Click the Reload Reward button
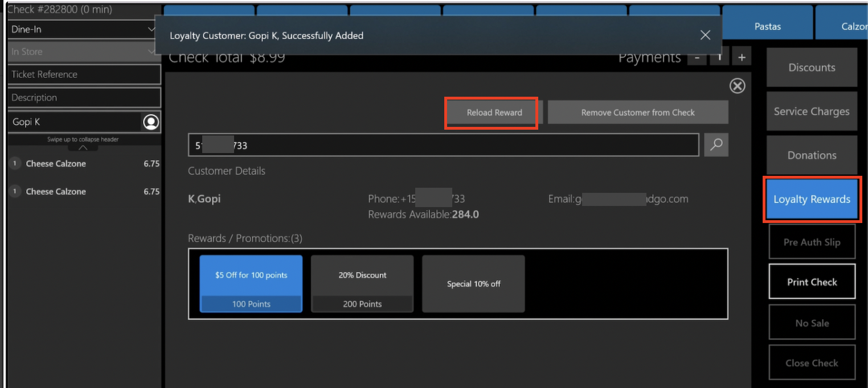 coord(494,113)
